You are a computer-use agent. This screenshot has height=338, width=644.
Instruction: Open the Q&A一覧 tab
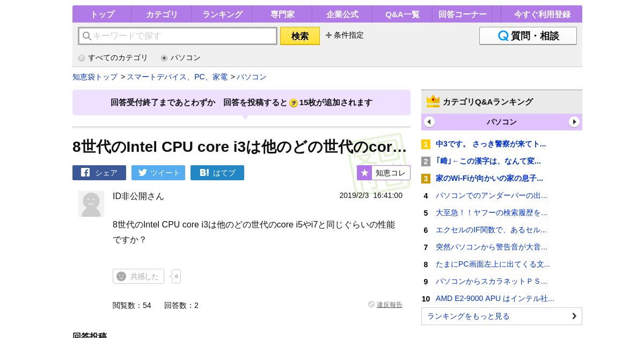(402, 14)
